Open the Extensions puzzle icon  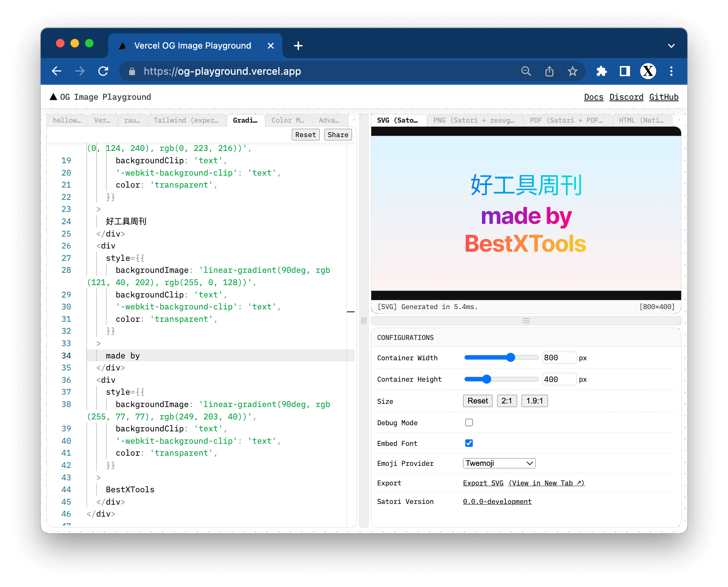(x=601, y=71)
